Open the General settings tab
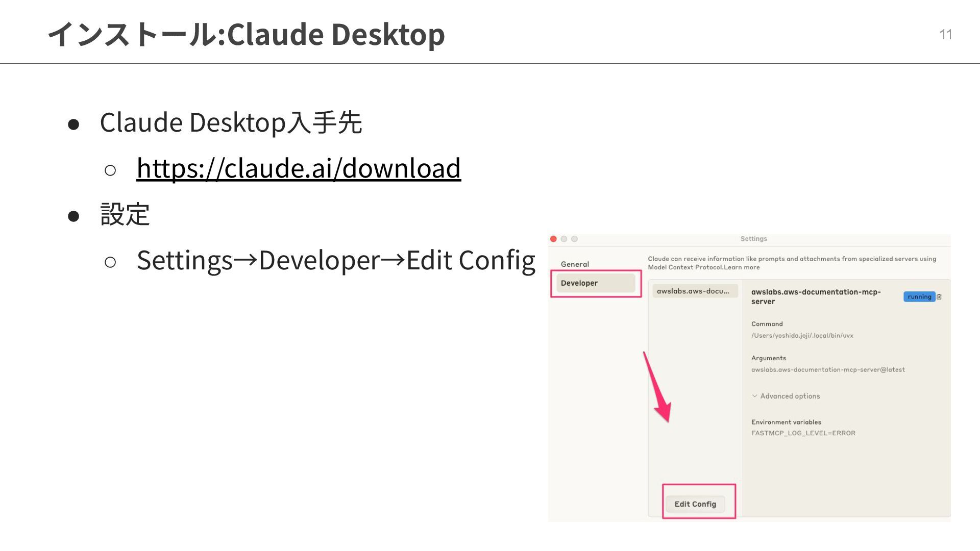980x551 pixels. pos(575,264)
